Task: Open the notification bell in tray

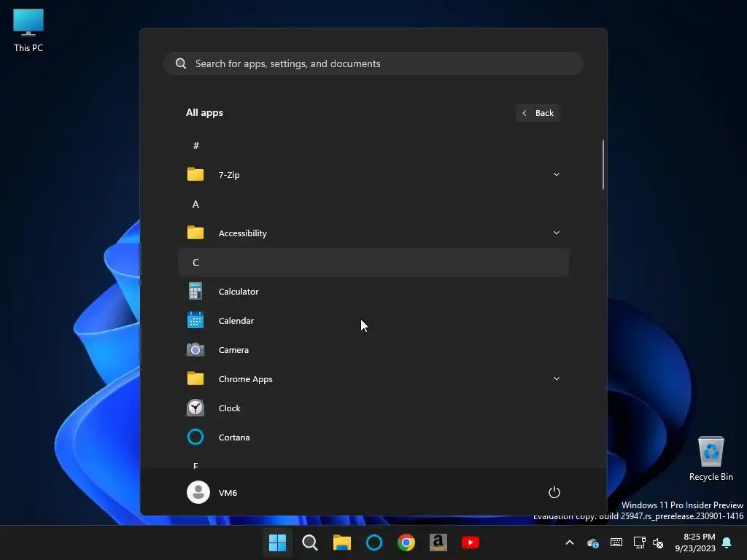Action: (x=727, y=542)
